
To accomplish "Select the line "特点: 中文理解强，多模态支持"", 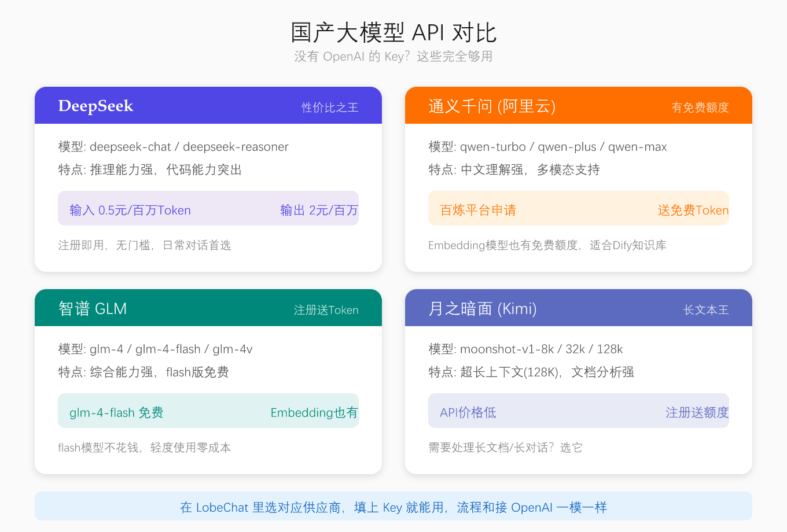I will [x=514, y=169].
